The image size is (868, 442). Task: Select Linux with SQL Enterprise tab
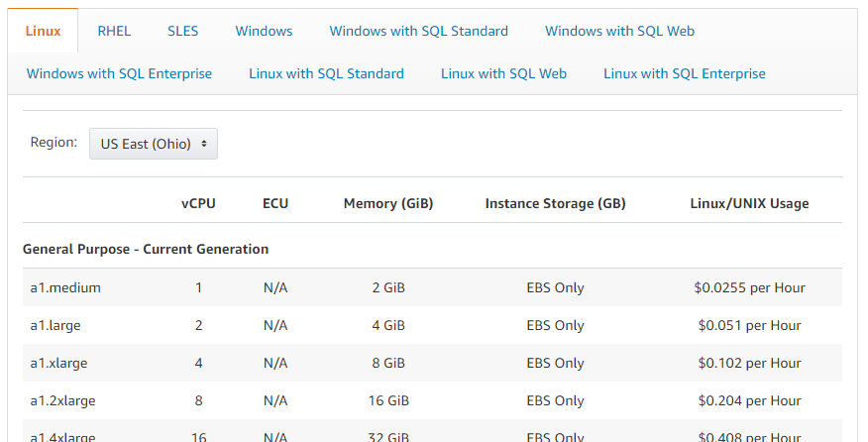point(684,73)
